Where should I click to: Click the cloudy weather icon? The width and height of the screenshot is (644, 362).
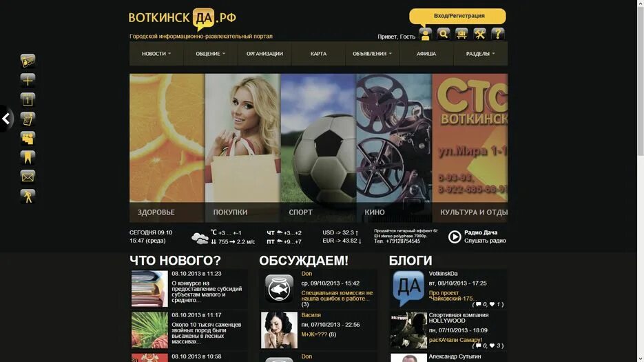click(x=200, y=238)
